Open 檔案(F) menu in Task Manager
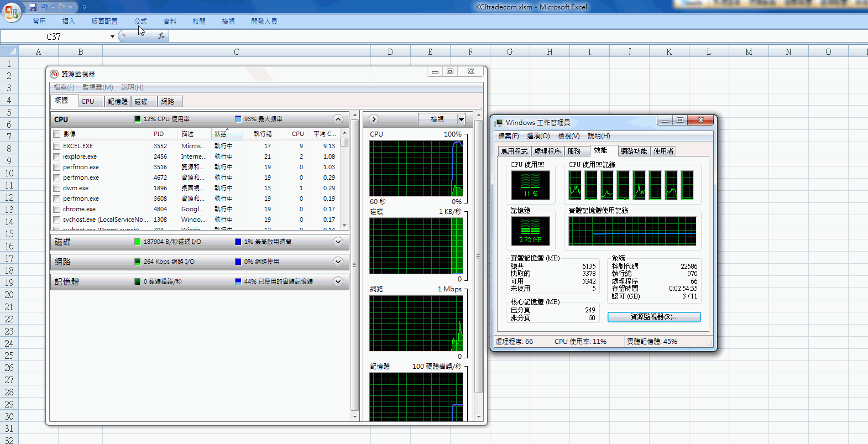The width and height of the screenshot is (868, 444). tap(509, 136)
